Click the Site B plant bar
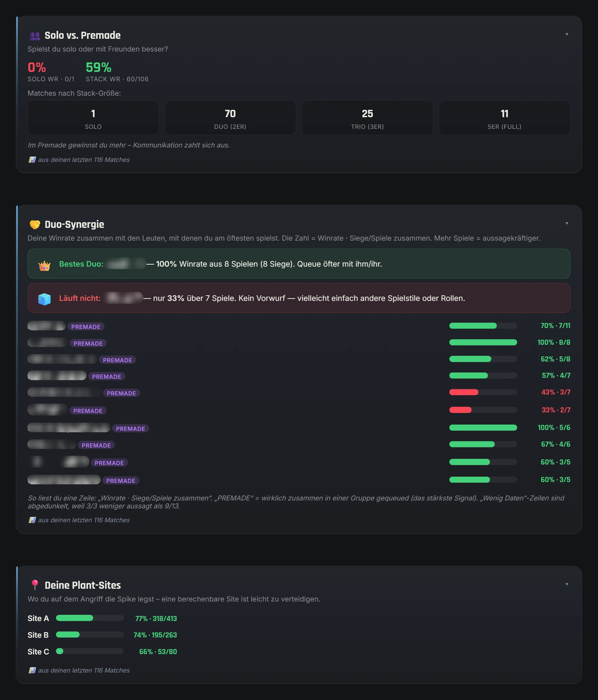The width and height of the screenshot is (598, 700). pos(90,635)
